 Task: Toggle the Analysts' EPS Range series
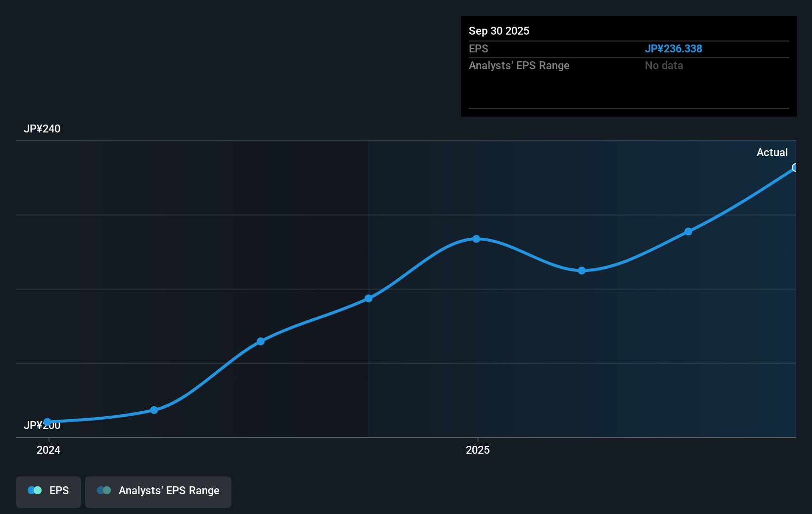[x=158, y=491]
